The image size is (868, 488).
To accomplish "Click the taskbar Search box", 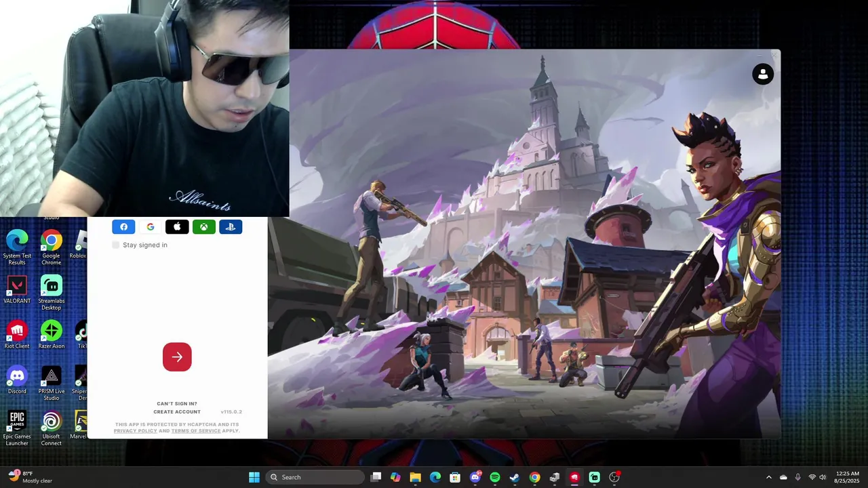I will pos(315,477).
